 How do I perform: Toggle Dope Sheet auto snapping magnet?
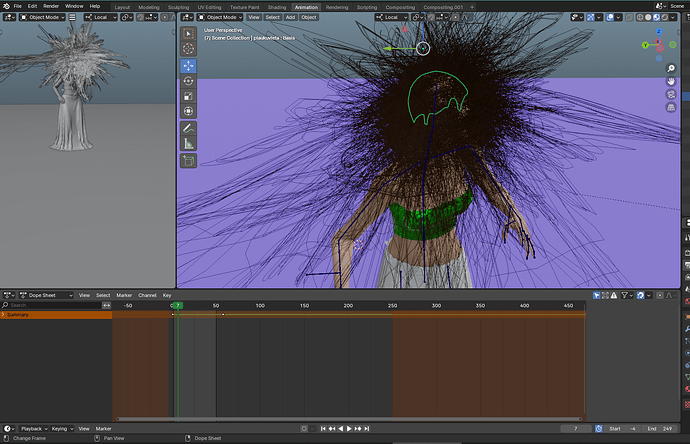pos(640,295)
